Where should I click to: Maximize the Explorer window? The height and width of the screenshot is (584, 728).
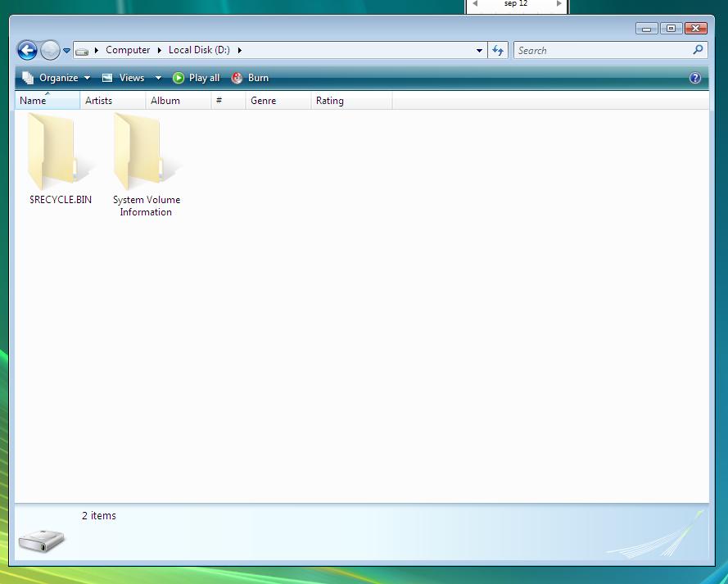671,29
